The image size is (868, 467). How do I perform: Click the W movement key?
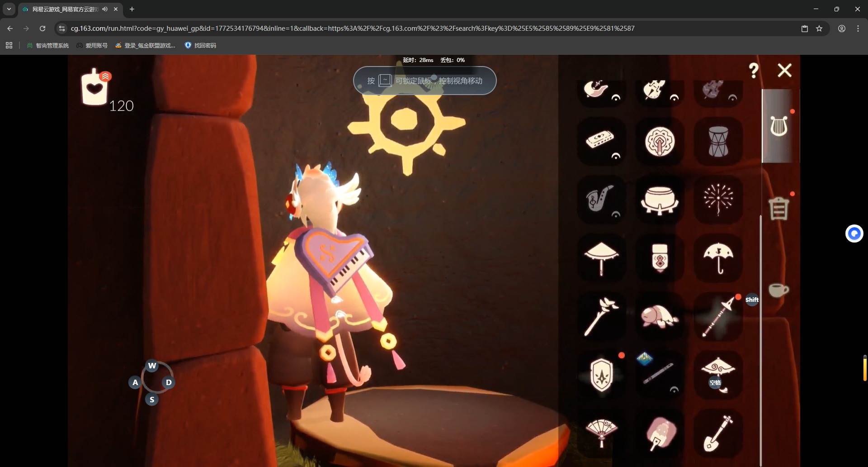(152, 366)
